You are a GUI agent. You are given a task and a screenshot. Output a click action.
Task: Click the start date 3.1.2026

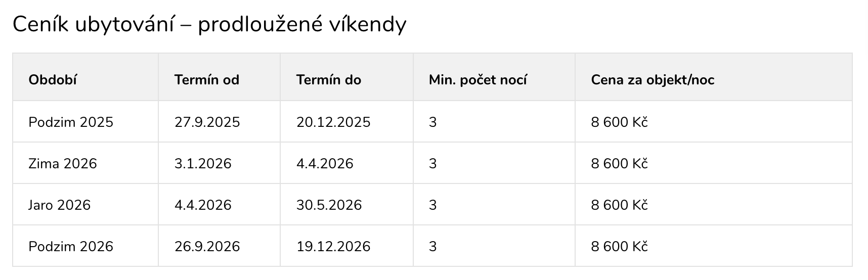[x=203, y=164]
